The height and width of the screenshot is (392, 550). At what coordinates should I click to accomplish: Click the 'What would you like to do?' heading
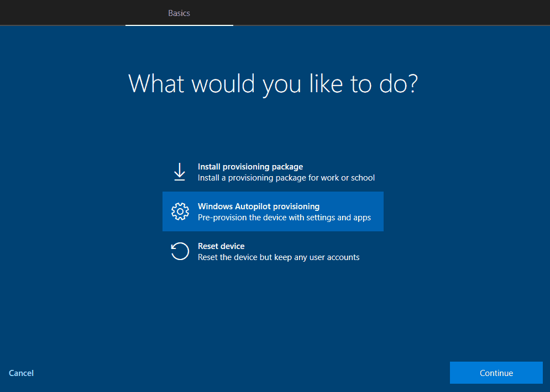(273, 84)
